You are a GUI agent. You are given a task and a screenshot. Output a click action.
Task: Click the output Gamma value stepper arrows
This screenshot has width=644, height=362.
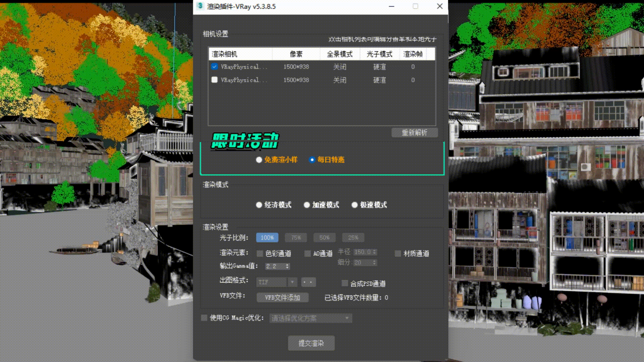coord(287,266)
